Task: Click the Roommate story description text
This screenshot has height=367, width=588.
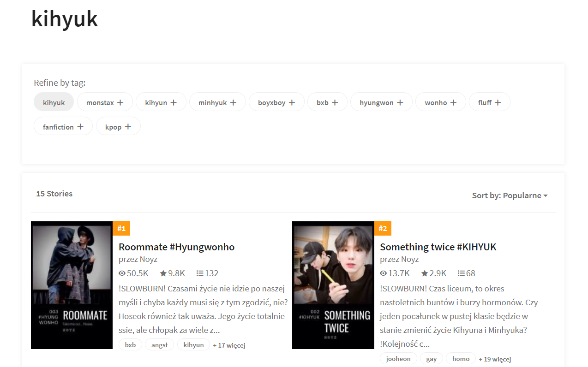Action: click(x=203, y=309)
